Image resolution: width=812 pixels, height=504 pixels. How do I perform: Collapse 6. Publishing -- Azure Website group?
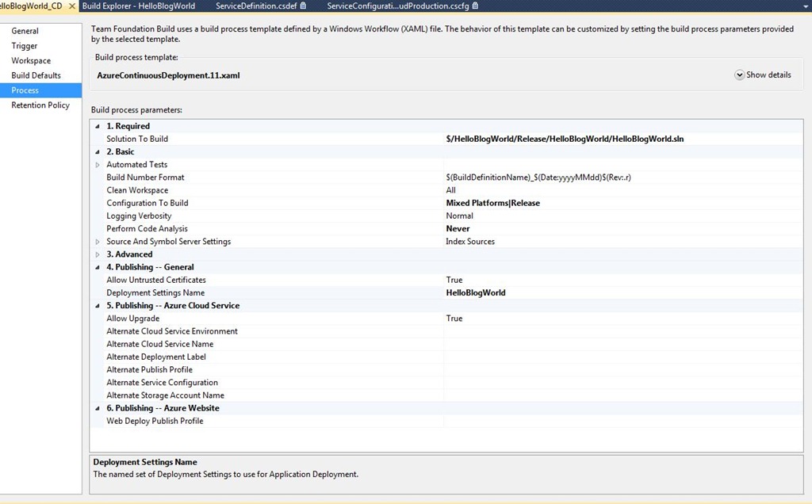(x=98, y=408)
